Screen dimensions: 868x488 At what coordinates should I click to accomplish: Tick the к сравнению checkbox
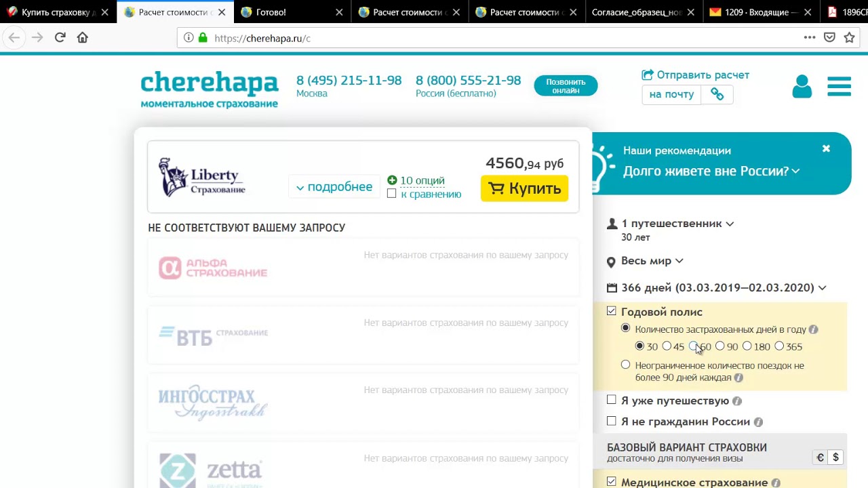click(391, 194)
